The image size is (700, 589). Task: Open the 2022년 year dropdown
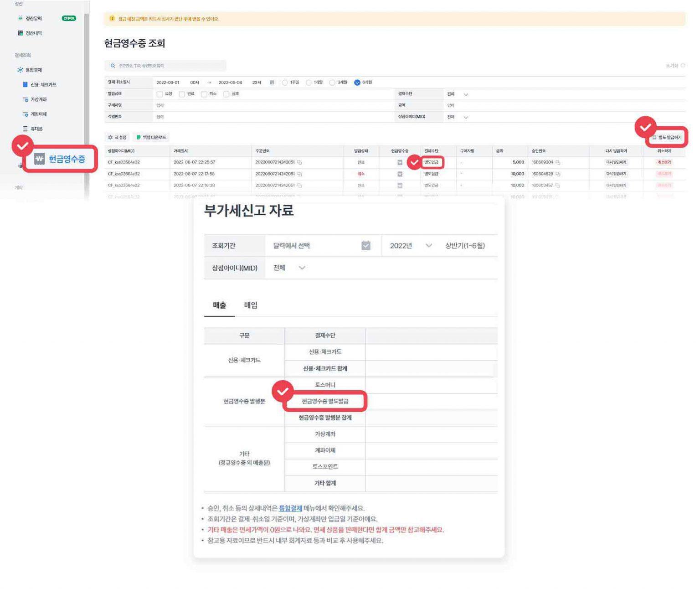[x=428, y=246]
